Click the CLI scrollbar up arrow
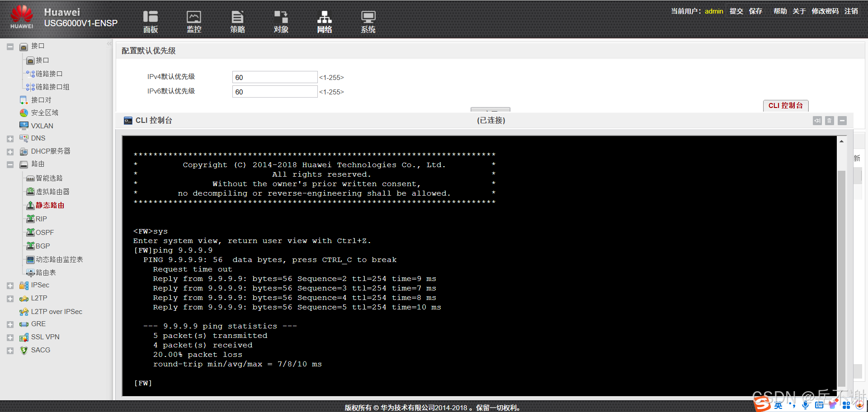The image size is (868, 412). click(x=841, y=141)
